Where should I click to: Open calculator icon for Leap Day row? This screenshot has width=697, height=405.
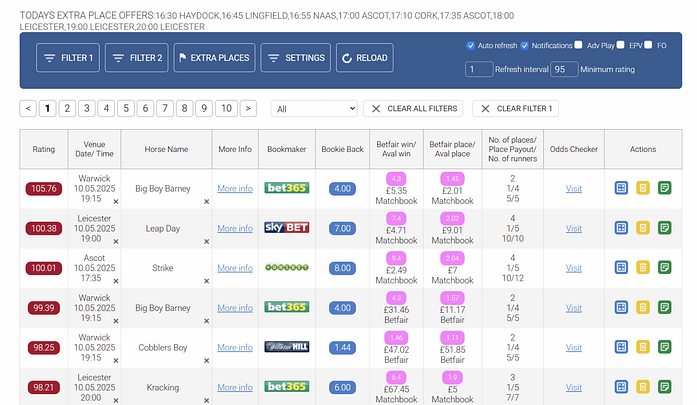click(621, 228)
